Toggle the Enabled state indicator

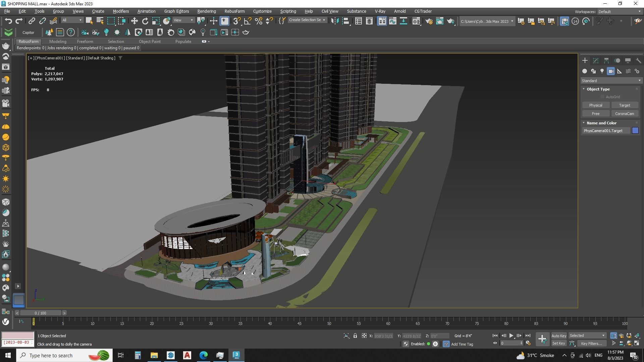pyautogui.click(x=428, y=344)
